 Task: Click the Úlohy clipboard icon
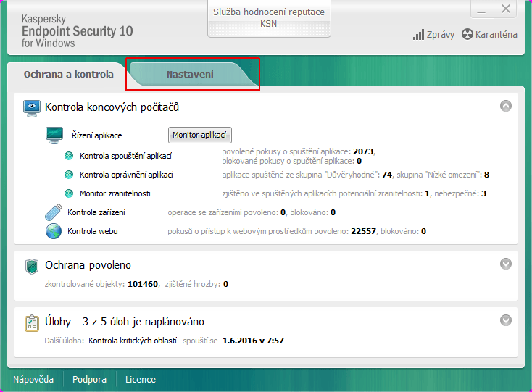[32, 323]
